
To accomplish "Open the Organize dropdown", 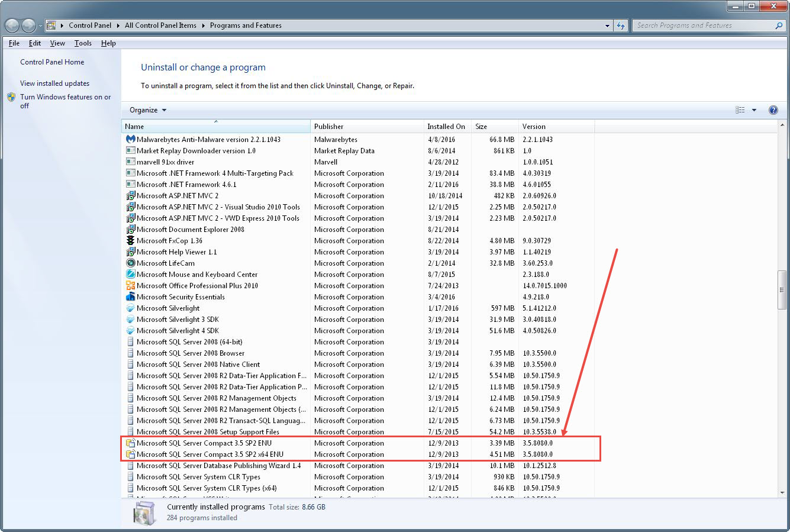I will (x=148, y=110).
